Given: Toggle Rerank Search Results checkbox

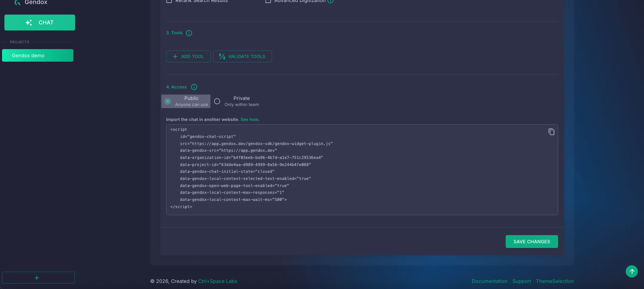Looking at the screenshot, I should pos(169,1).
